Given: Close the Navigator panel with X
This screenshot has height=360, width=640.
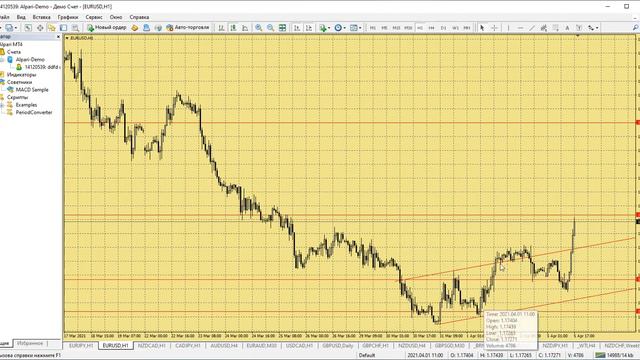Looking at the screenshot, I should pos(58,37).
